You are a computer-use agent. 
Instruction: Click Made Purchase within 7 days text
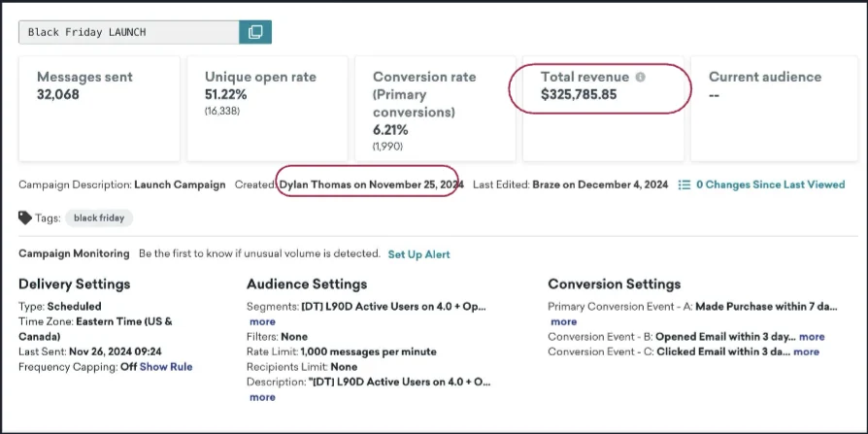click(x=767, y=306)
